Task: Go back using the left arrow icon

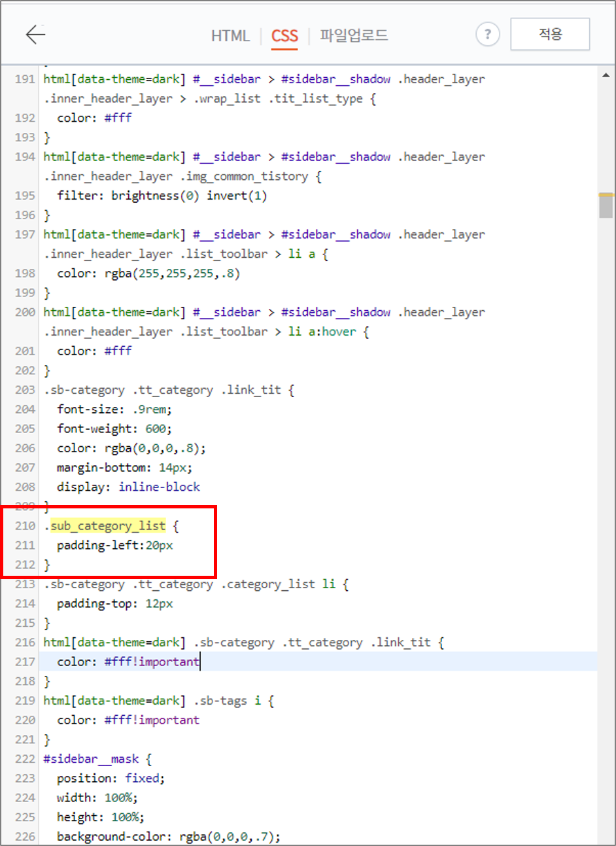Action: (x=35, y=34)
